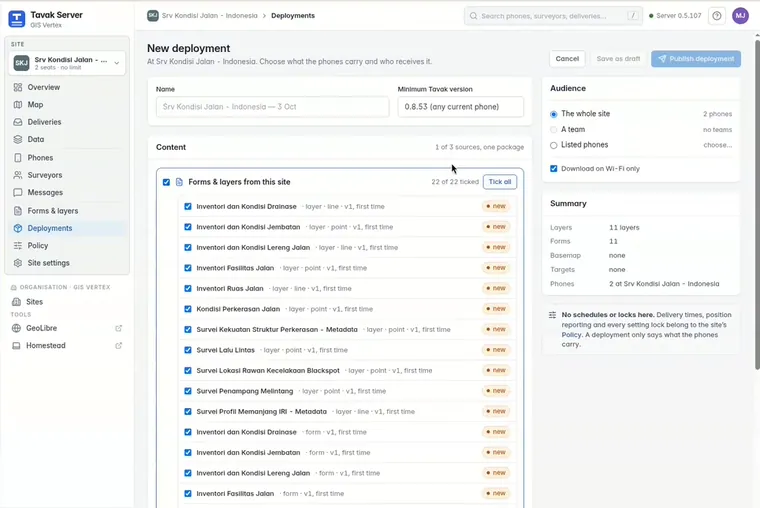Select A team radio button
The height and width of the screenshot is (508, 760).
[554, 129]
